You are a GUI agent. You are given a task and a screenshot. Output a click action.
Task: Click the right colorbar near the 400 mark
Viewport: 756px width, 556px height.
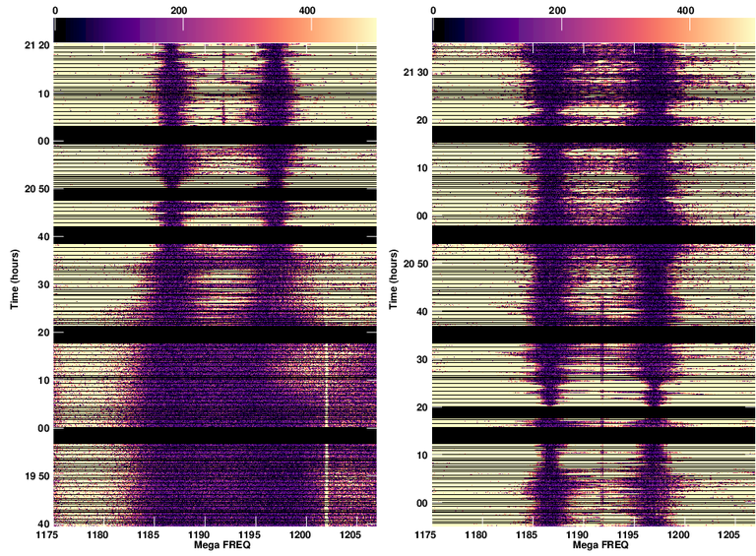coord(686,30)
